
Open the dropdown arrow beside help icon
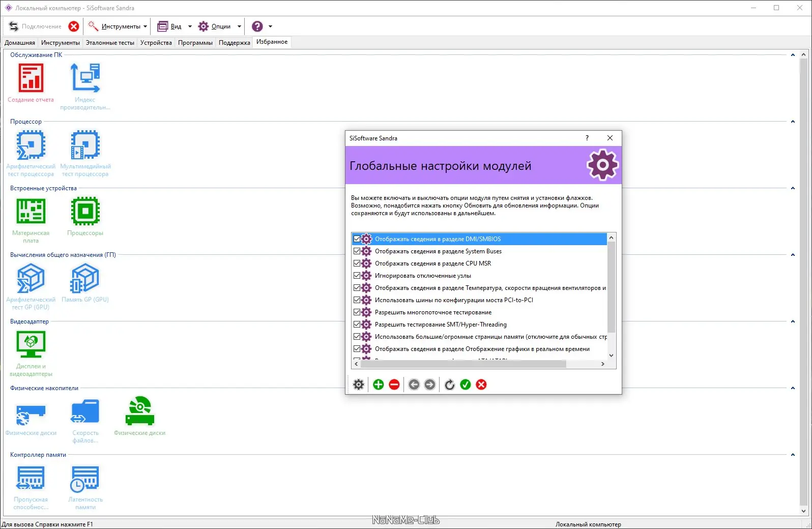[270, 26]
